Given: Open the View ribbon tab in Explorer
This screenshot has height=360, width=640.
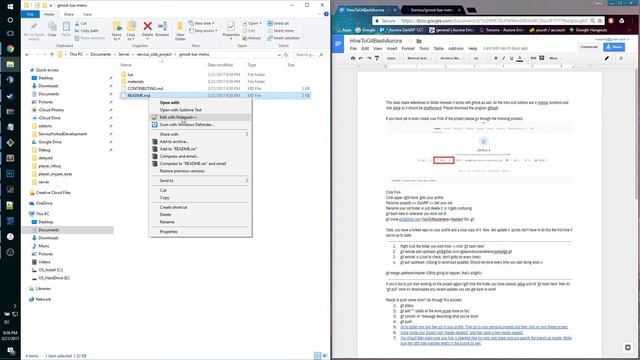Looking at the screenshot, I should [x=87, y=14].
